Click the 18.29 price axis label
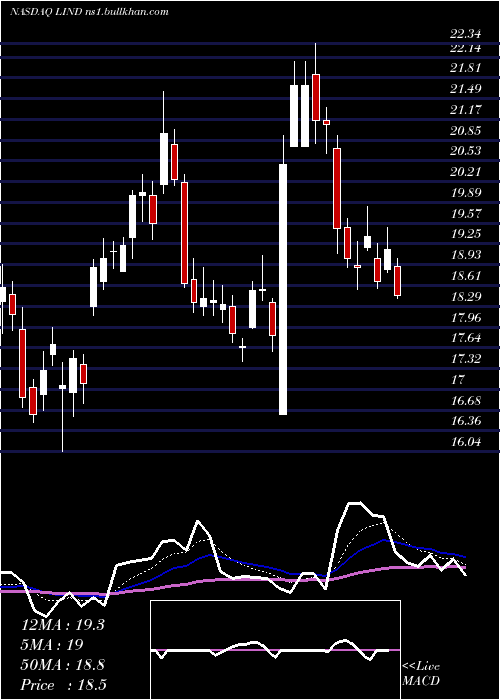500x700 pixels. tap(465, 296)
